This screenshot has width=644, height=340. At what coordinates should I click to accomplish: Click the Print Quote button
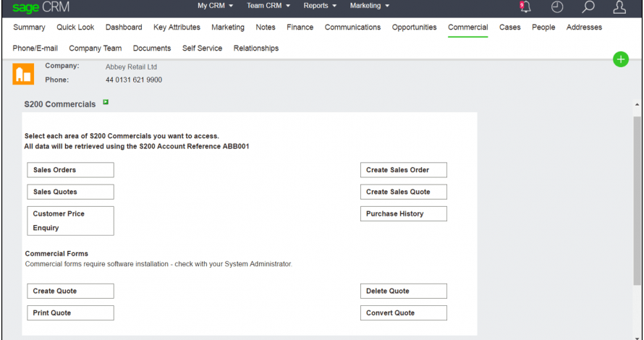(x=71, y=313)
